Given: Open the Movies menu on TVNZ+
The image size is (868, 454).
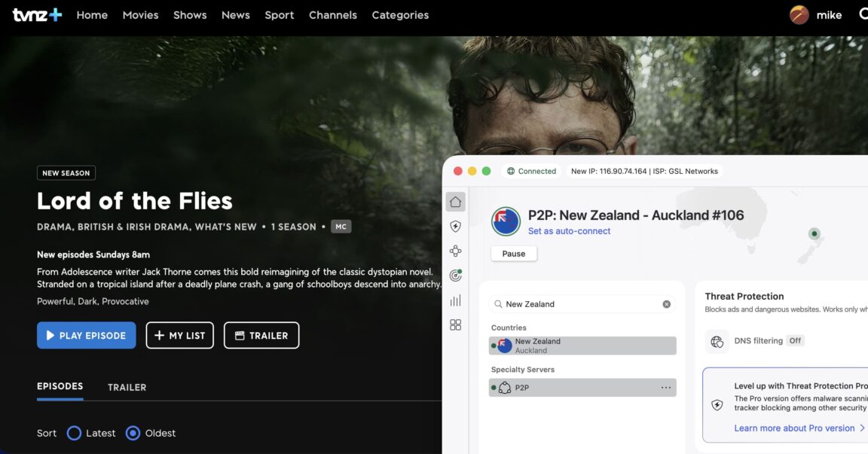Looking at the screenshot, I should [140, 14].
